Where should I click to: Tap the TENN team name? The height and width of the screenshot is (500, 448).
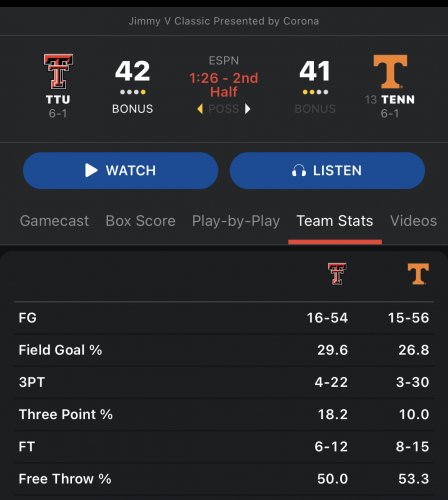(398, 99)
